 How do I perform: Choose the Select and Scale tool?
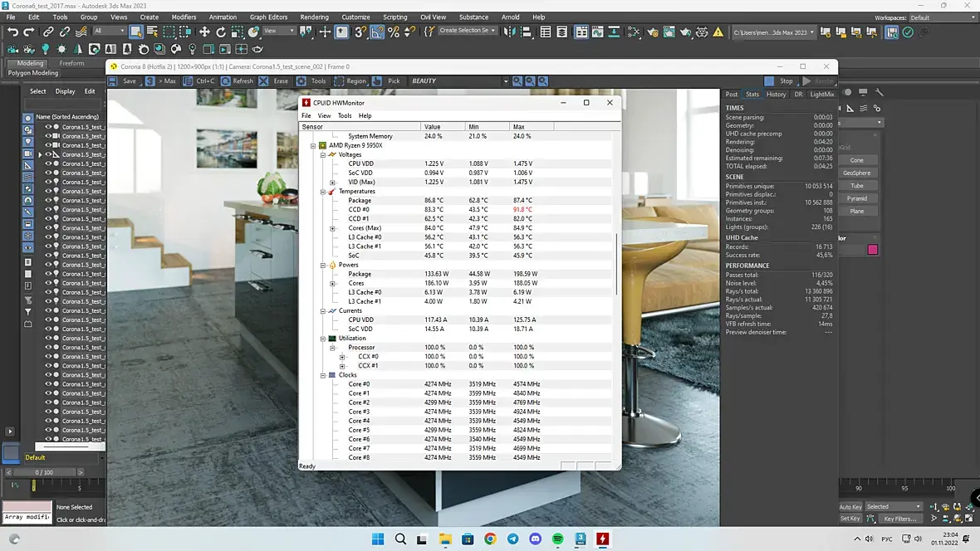[x=237, y=32]
